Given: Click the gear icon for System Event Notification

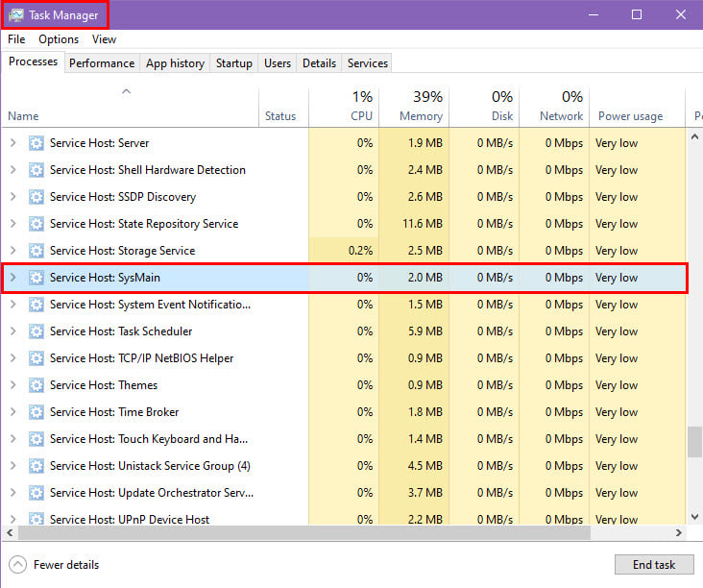Looking at the screenshot, I should pos(36,305).
